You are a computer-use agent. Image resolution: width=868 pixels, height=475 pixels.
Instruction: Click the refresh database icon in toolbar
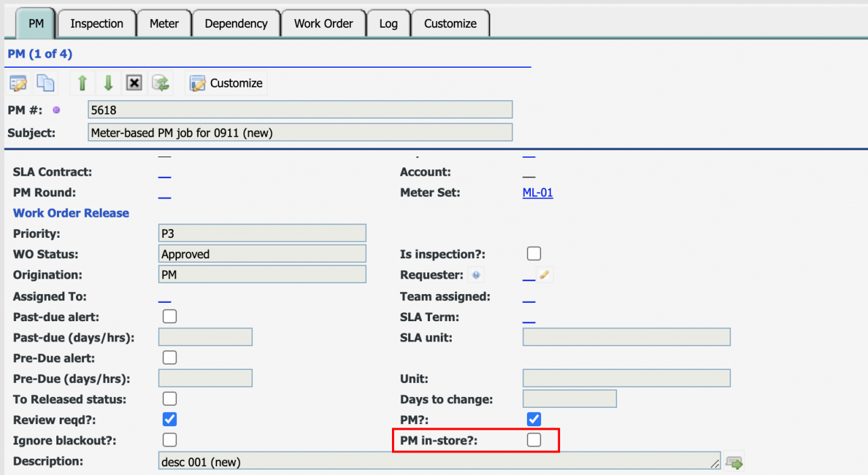pyautogui.click(x=161, y=83)
